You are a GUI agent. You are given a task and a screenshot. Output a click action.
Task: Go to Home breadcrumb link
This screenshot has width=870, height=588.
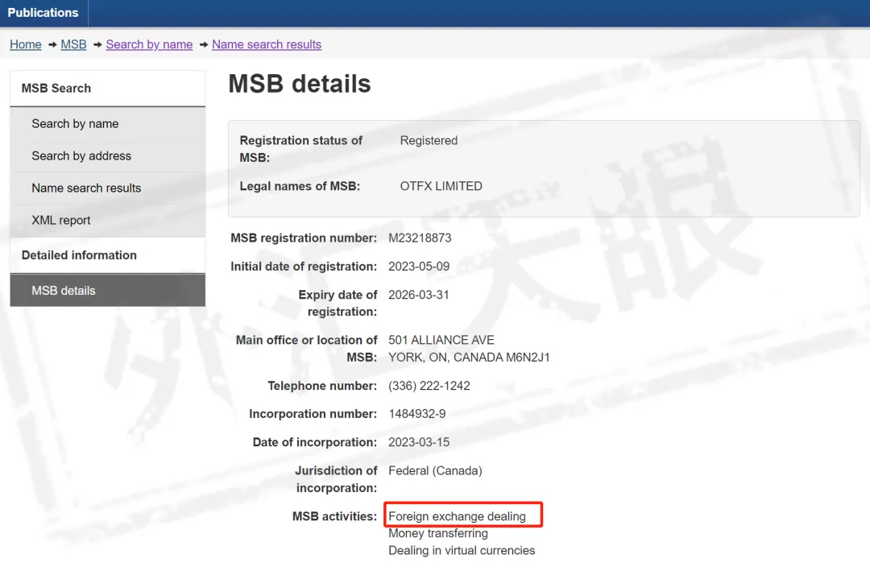[26, 44]
